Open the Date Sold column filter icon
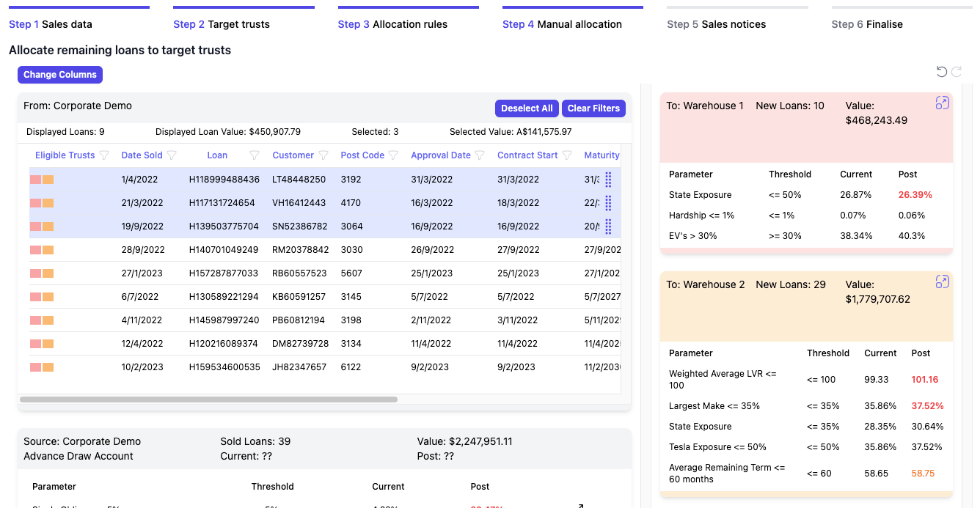980x508 pixels. pyautogui.click(x=172, y=155)
